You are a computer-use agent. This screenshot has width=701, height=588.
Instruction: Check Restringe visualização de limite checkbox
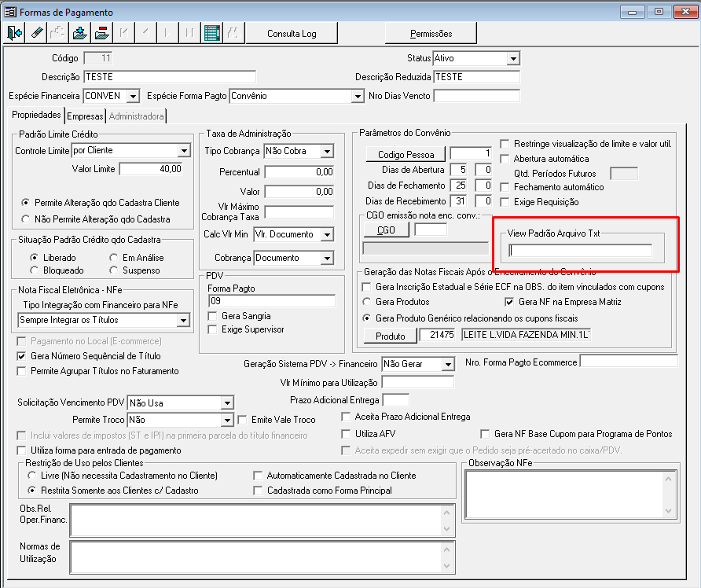[505, 144]
